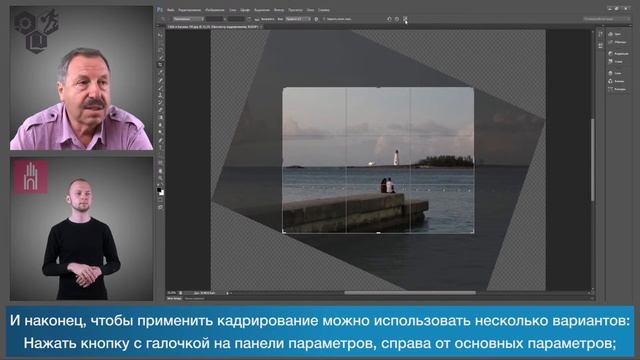Click the crop height input field
640x360 pixels.
pyautogui.click(x=237, y=19)
